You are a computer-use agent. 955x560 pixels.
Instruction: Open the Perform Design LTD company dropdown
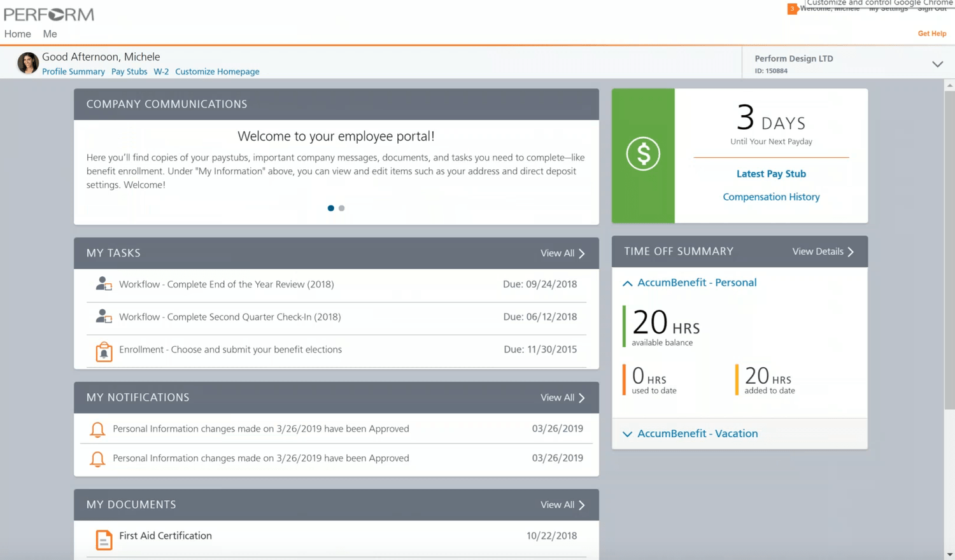pos(937,64)
